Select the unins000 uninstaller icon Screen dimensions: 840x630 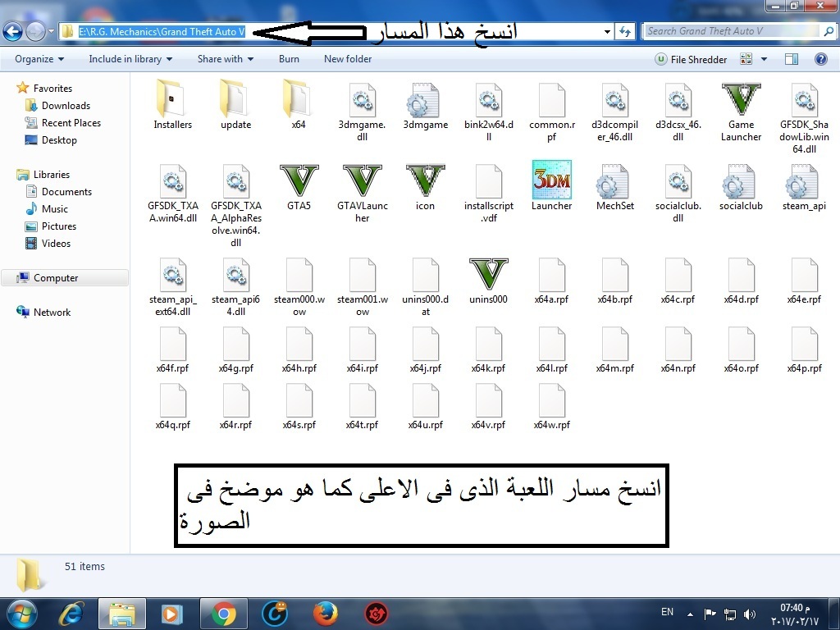[488, 276]
